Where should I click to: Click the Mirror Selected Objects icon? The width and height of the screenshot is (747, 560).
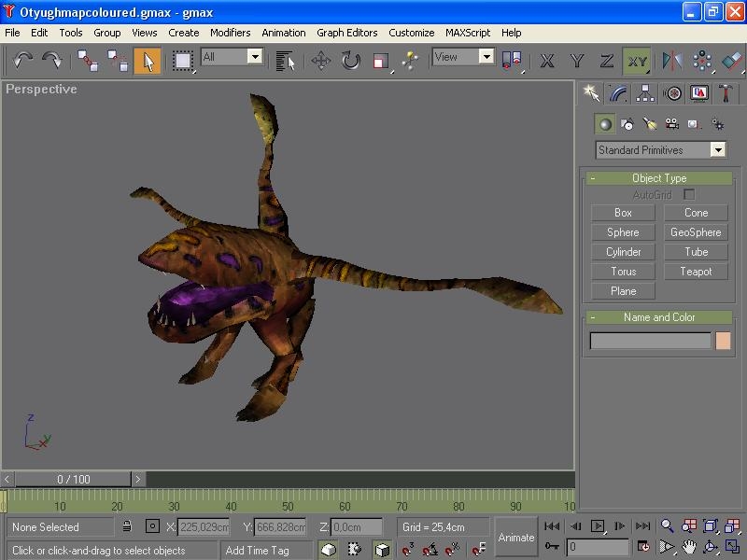click(671, 61)
